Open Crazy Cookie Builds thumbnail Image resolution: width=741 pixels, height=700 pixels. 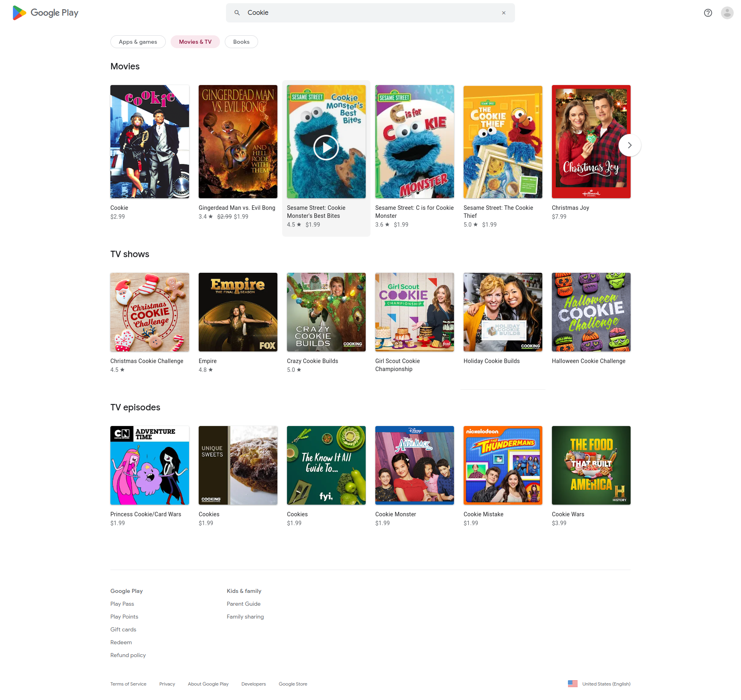point(326,312)
